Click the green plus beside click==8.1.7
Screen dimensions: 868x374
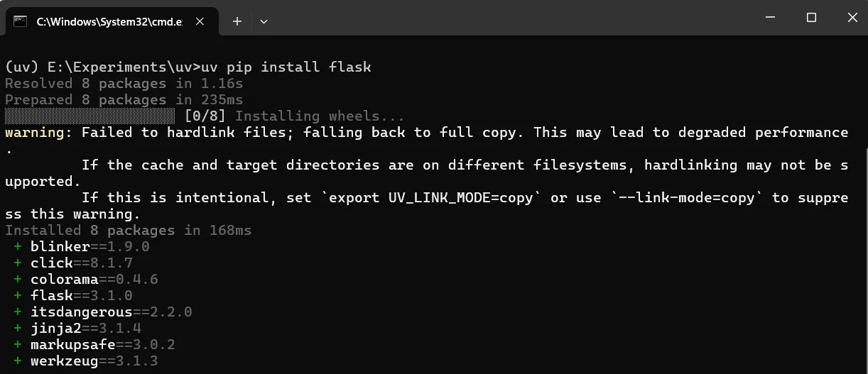pyautogui.click(x=18, y=263)
